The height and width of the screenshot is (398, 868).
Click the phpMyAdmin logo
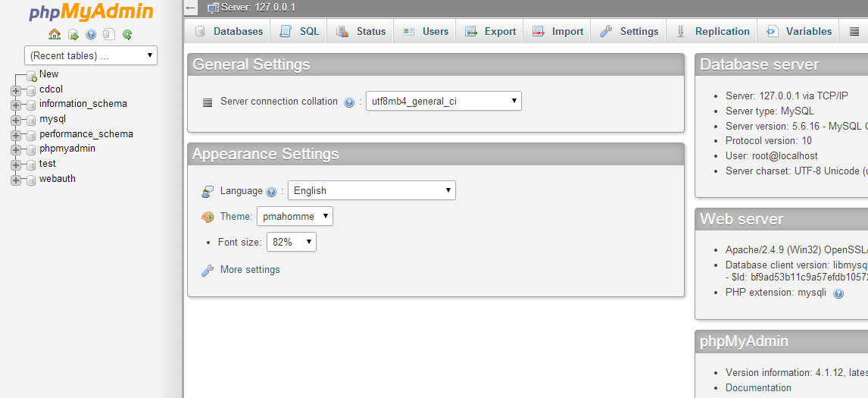click(x=92, y=11)
